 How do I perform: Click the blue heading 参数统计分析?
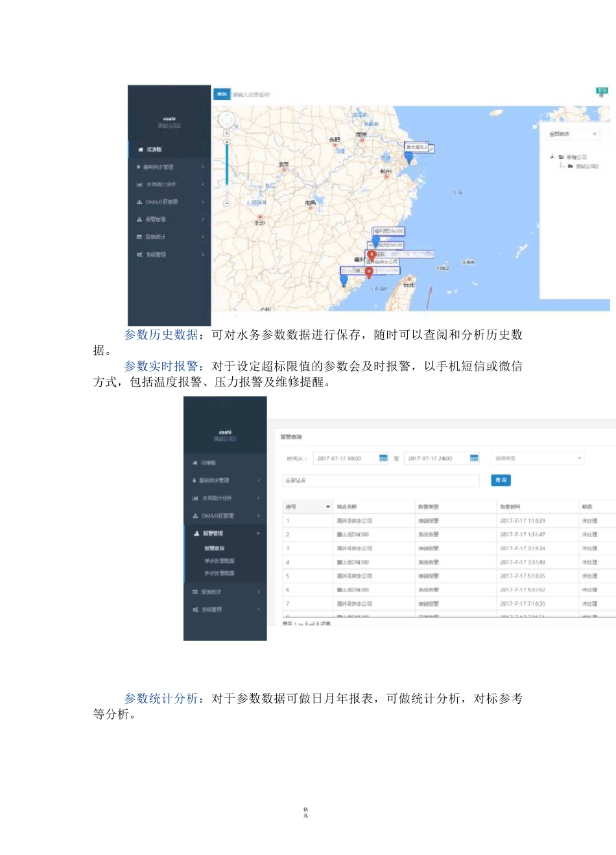click(x=161, y=699)
